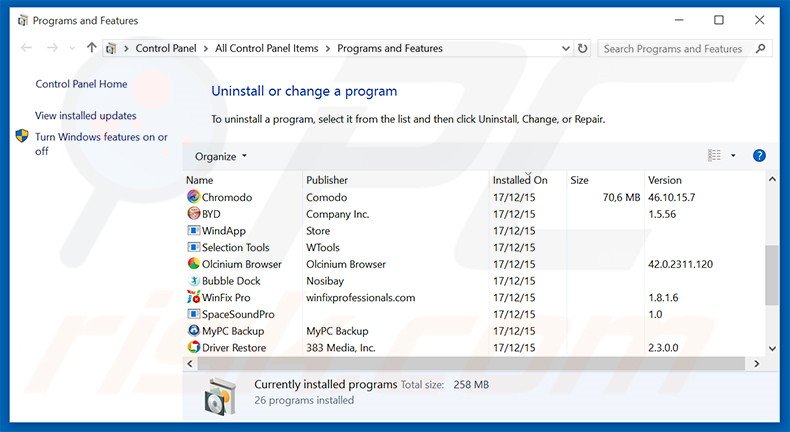The image size is (790, 432).
Task: Go to All Control Panel Items breadcrumb
Action: 267,48
